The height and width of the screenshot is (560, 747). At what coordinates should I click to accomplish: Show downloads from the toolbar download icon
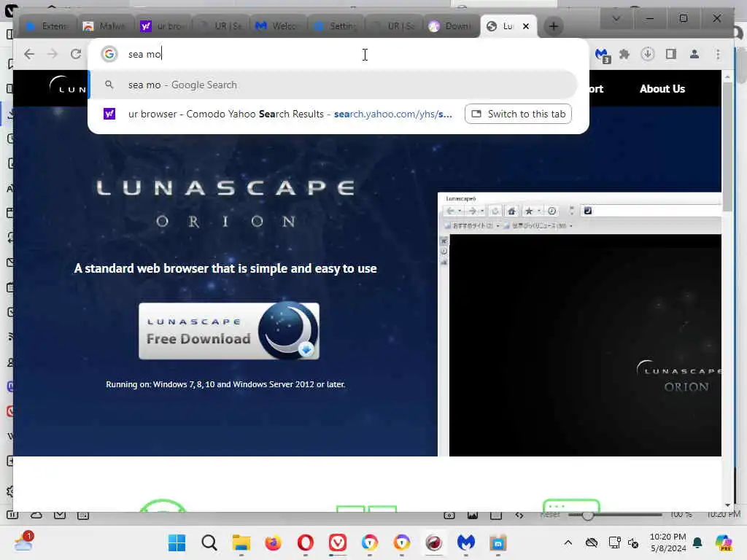(648, 54)
